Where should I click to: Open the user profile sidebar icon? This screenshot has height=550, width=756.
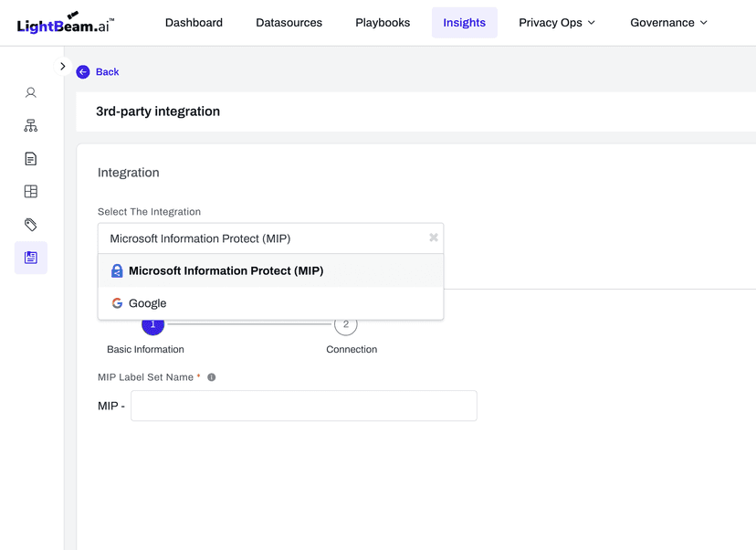click(x=31, y=92)
